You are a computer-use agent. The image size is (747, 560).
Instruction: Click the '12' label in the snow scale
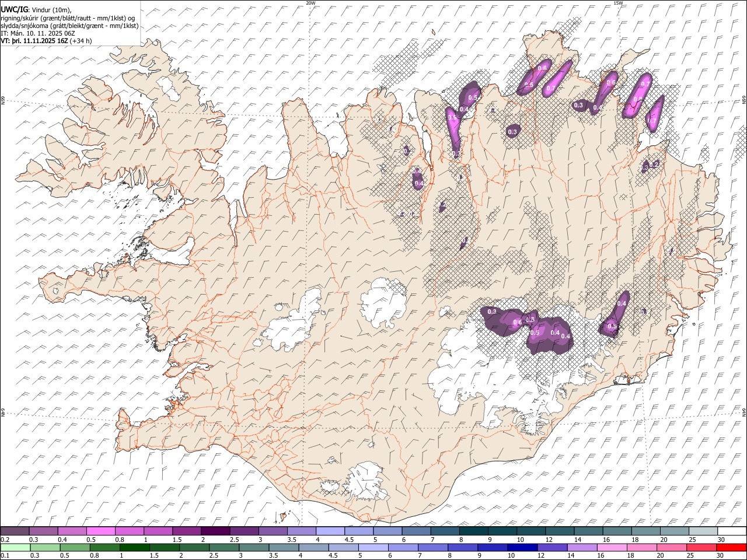click(x=549, y=540)
